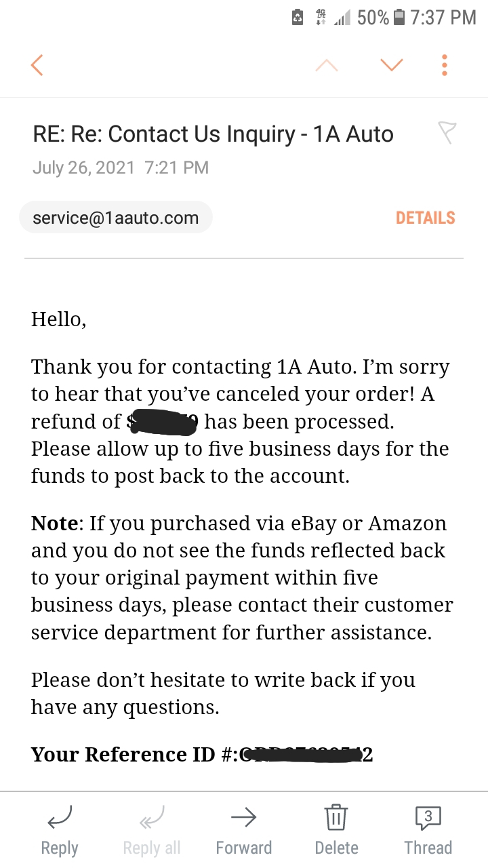Viewport: 488px width, 868px height.
Task: Open the Thread view with 3 messages
Action: pos(428,817)
